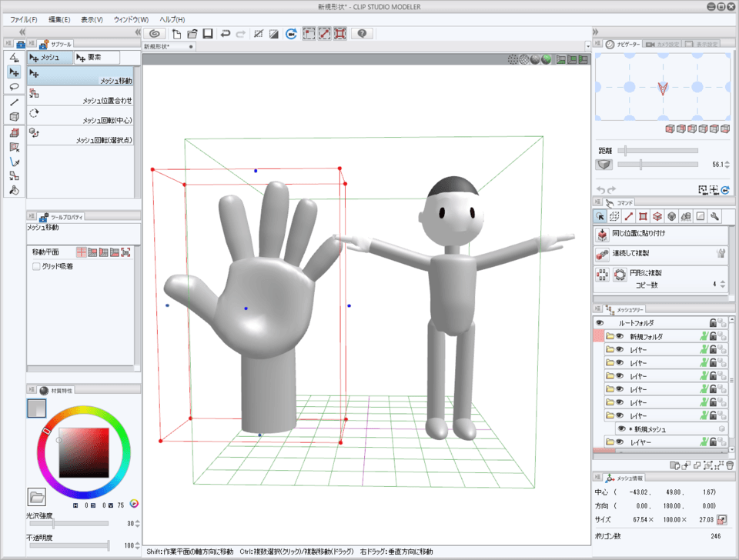
Task: Click the wrench icon in command panel
Action: pyautogui.click(x=715, y=216)
